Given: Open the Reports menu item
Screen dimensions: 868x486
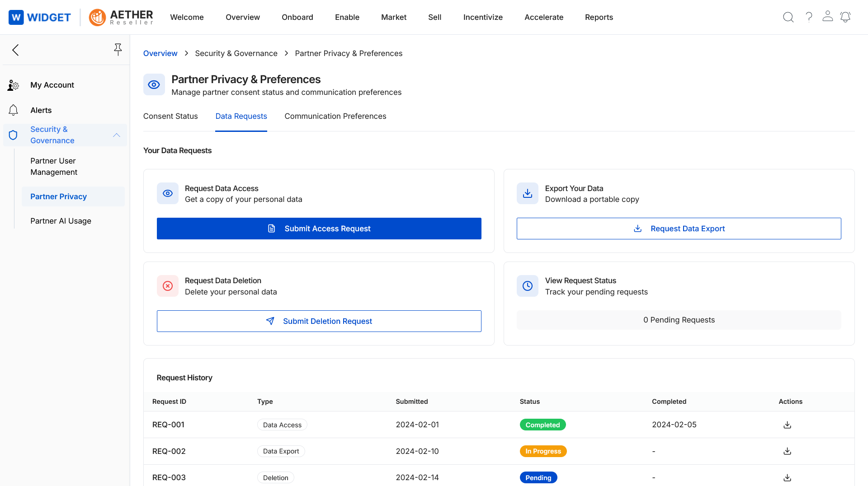Looking at the screenshot, I should [x=599, y=17].
